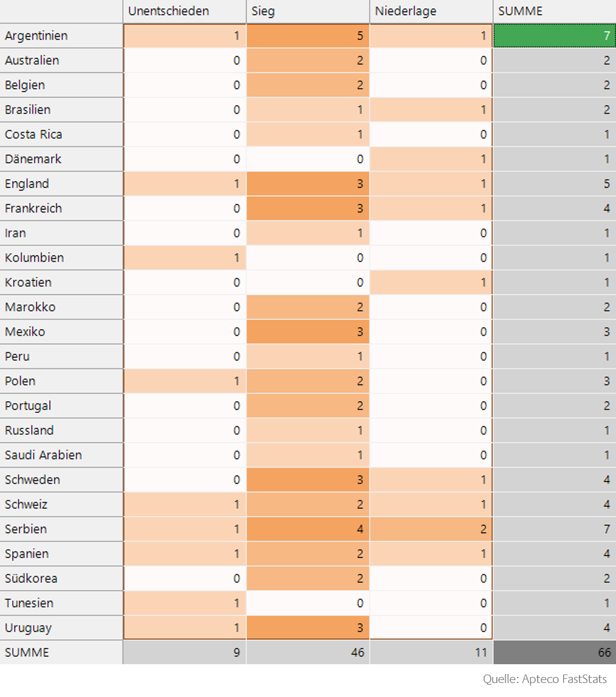The image size is (616, 697).
Task: Click the Mexiko Sieg cell showing 3
Action: 308,331
